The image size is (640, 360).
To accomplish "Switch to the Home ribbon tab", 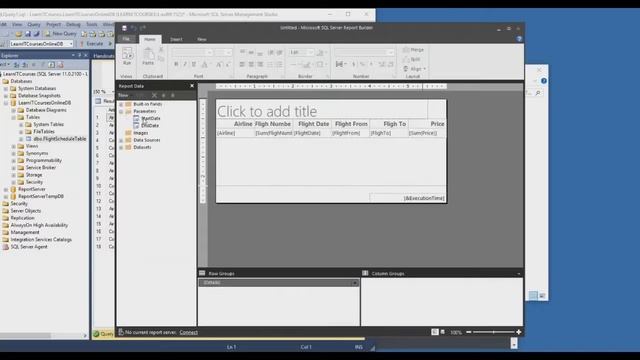I will point(150,39).
